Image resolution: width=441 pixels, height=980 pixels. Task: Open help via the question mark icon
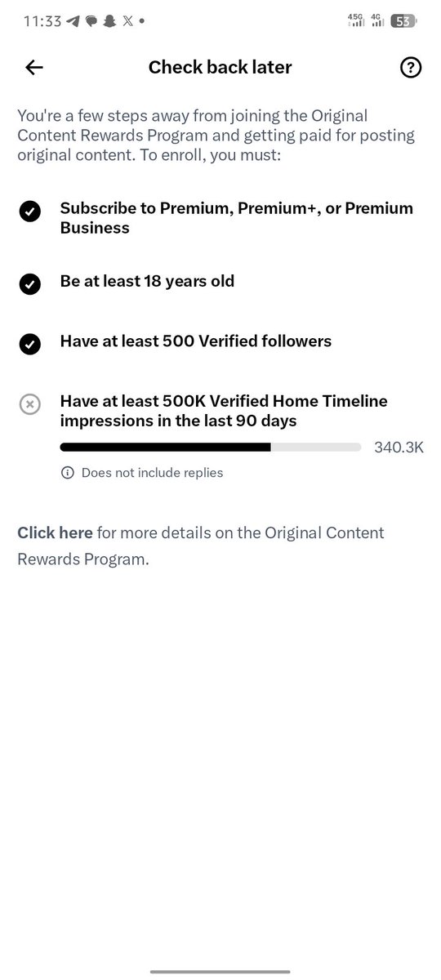[411, 68]
